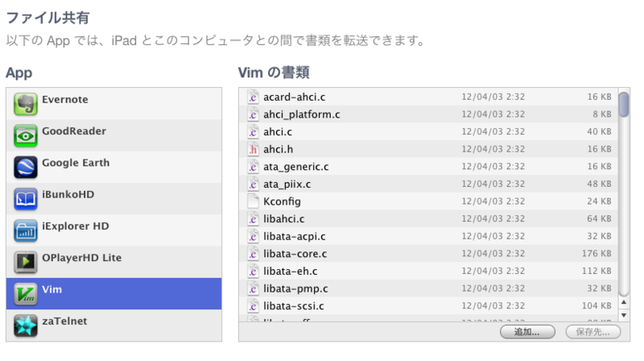
Task: Click the 追加... button
Action: (527, 332)
